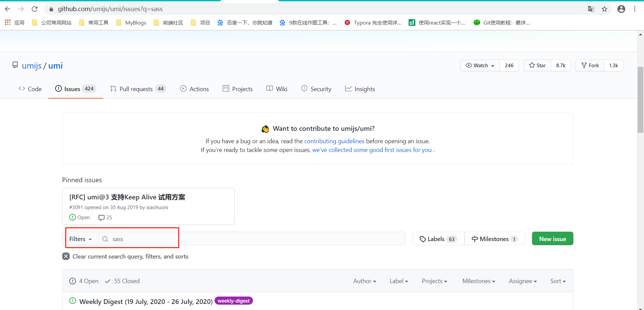This screenshot has width=644, height=310.
Task: Show the 55 Closed issues
Action: pyautogui.click(x=122, y=281)
